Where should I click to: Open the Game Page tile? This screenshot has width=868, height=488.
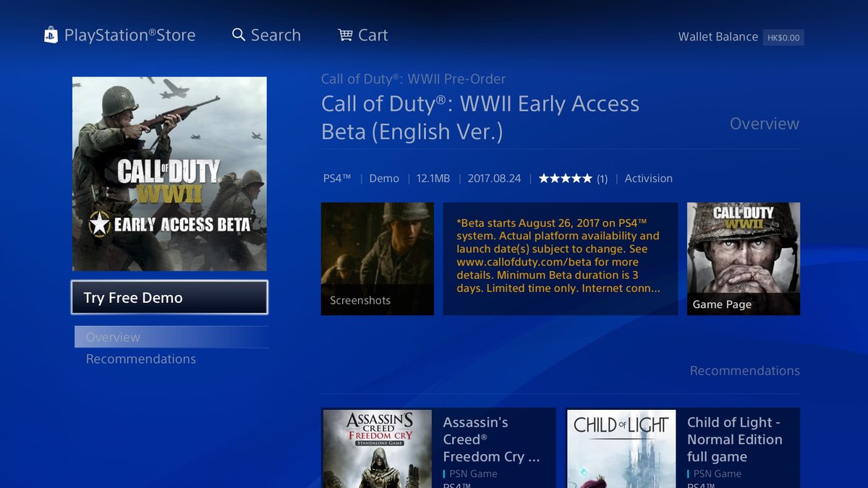click(x=744, y=259)
